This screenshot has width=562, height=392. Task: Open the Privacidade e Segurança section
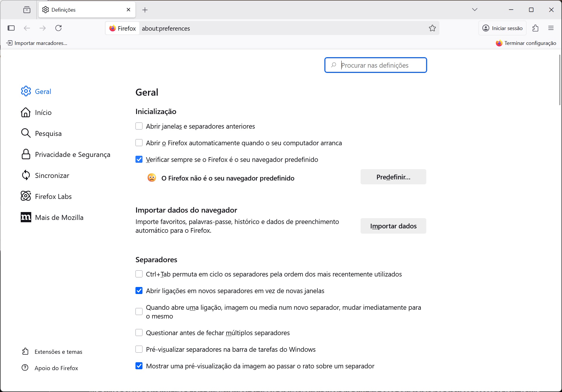(72, 154)
